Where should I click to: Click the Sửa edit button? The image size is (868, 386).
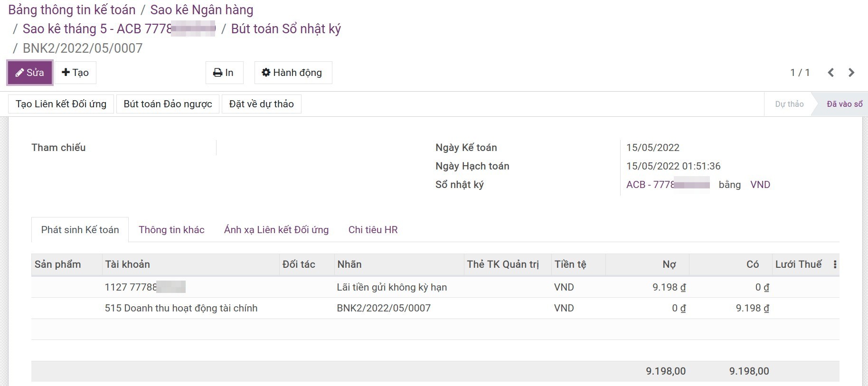click(x=29, y=73)
